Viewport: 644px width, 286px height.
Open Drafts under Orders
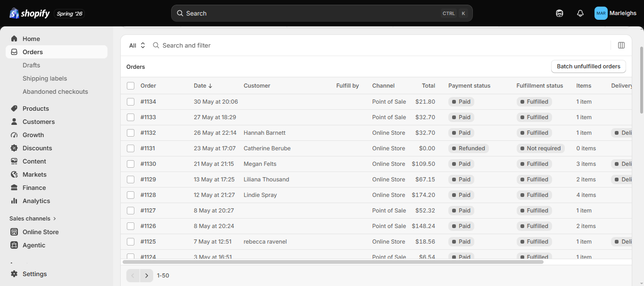click(x=31, y=65)
